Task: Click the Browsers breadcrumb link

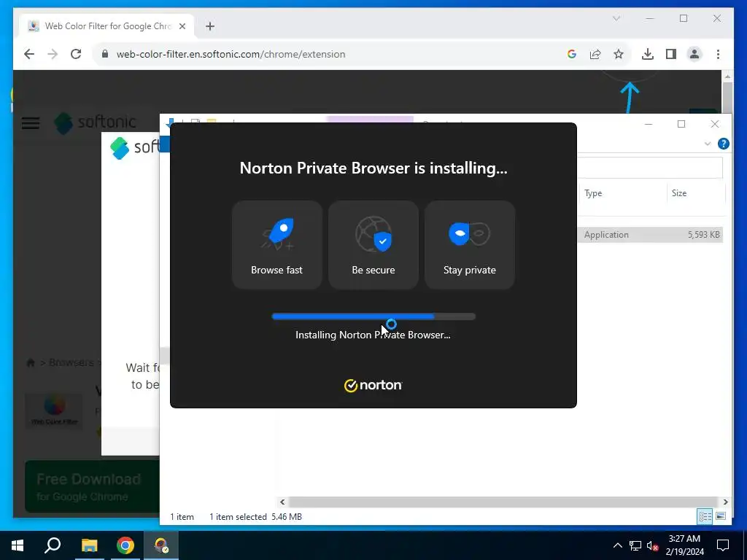Action: (71, 363)
